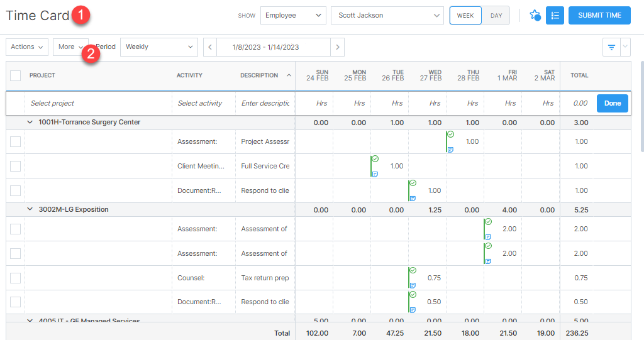This screenshot has height=340, width=644.
Task: Open the checklist view icon button
Action: click(555, 16)
